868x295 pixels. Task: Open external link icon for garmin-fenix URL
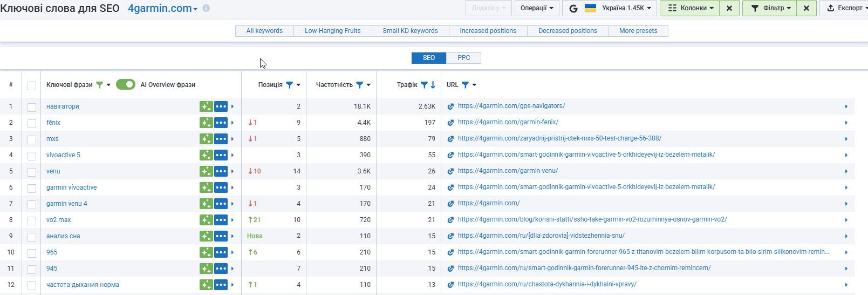click(450, 123)
